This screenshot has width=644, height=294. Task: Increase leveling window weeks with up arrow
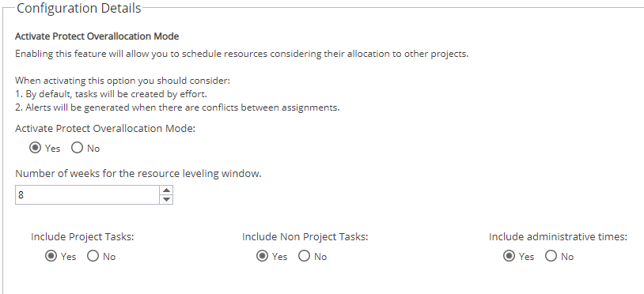tap(166, 190)
